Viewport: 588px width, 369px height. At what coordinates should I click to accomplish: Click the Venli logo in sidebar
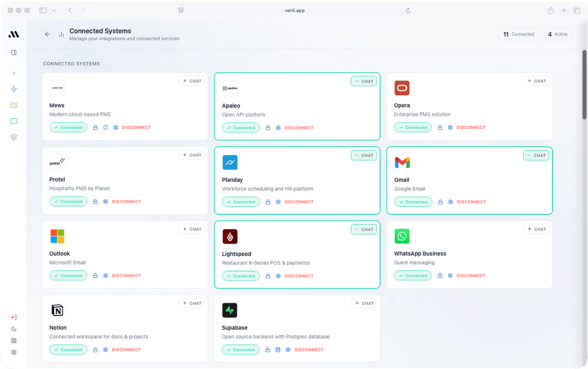(x=14, y=34)
